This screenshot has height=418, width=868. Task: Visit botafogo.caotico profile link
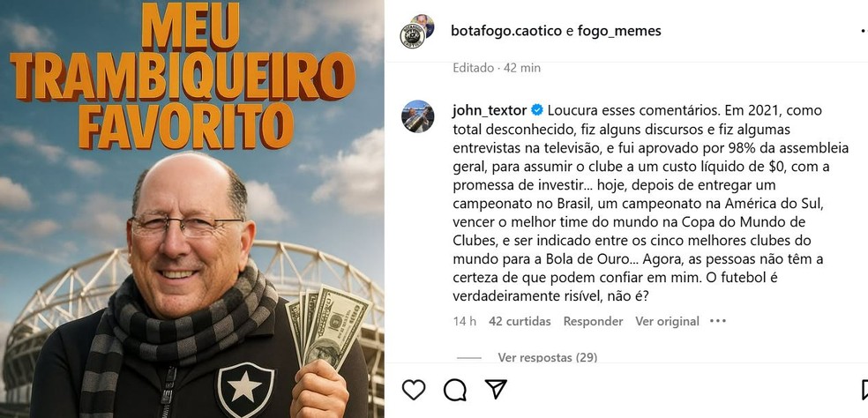coord(506,31)
